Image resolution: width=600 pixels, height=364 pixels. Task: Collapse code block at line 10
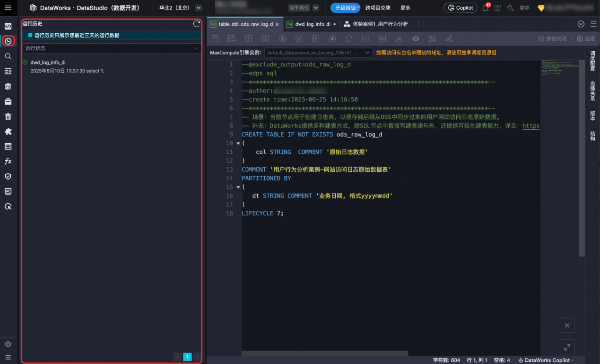pos(238,143)
